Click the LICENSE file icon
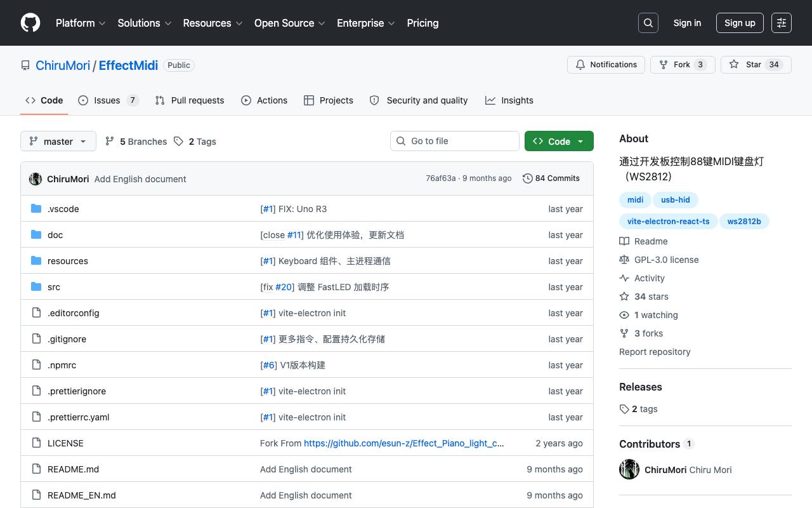This screenshot has width=812, height=508. [36, 443]
